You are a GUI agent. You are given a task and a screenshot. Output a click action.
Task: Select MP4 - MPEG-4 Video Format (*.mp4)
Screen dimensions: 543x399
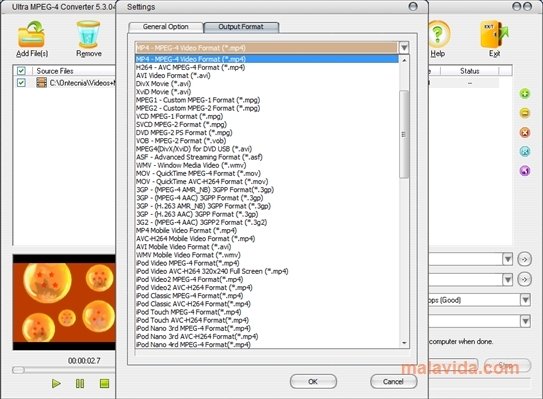coord(267,59)
